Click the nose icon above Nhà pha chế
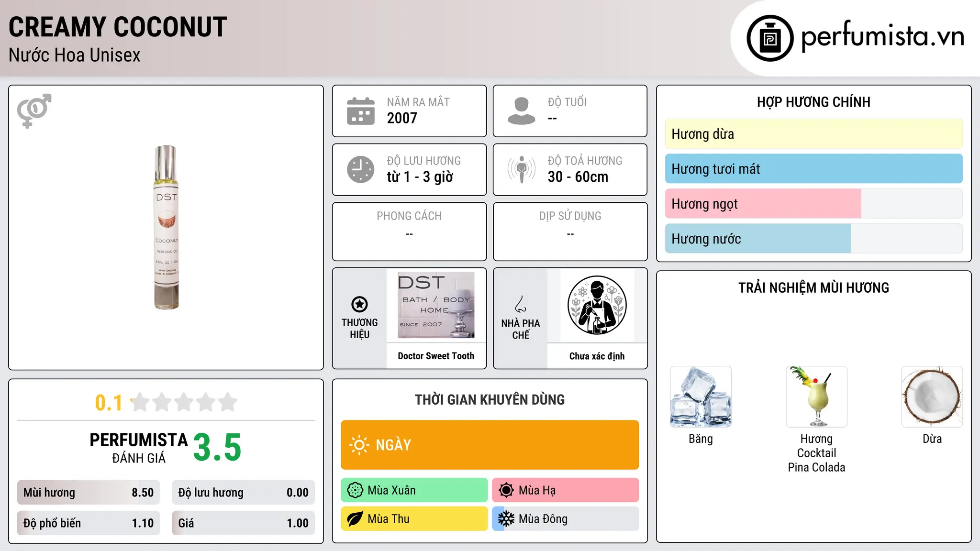This screenshot has width=980, height=551. [x=521, y=304]
